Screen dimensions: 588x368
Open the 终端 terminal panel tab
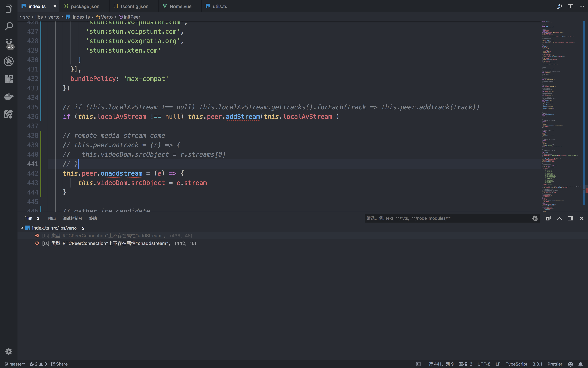click(x=93, y=218)
